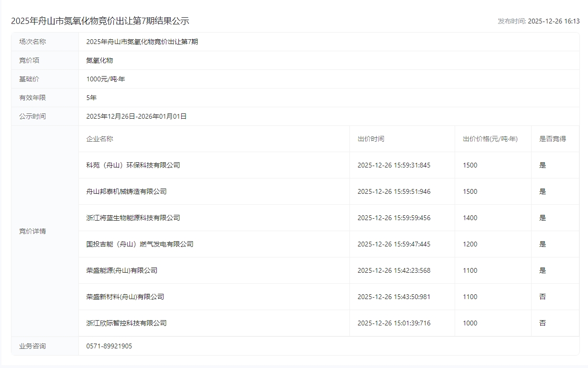588x368 pixels.
Task: Select 荣盛能源(舟山)有限公司 company row
Action: (121, 270)
